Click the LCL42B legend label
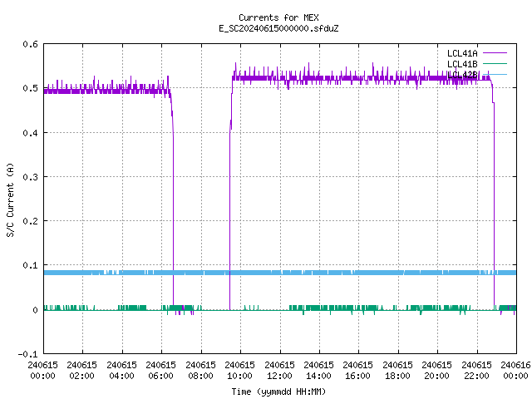 (x=462, y=75)
